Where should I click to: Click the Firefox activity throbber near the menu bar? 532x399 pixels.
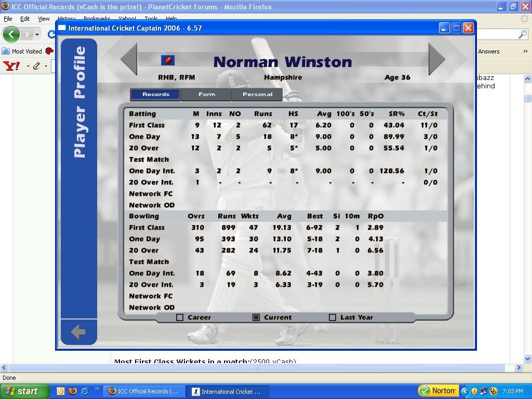(525, 19)
